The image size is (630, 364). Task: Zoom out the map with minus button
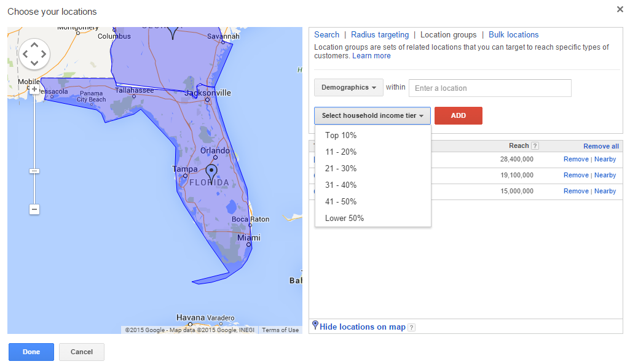click(x=34, y=209)
